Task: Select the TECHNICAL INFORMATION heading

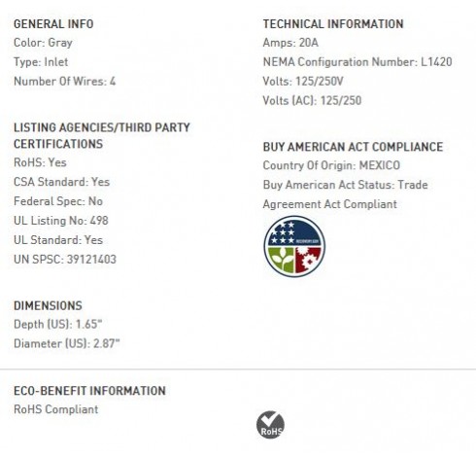Action: (333, 24)
